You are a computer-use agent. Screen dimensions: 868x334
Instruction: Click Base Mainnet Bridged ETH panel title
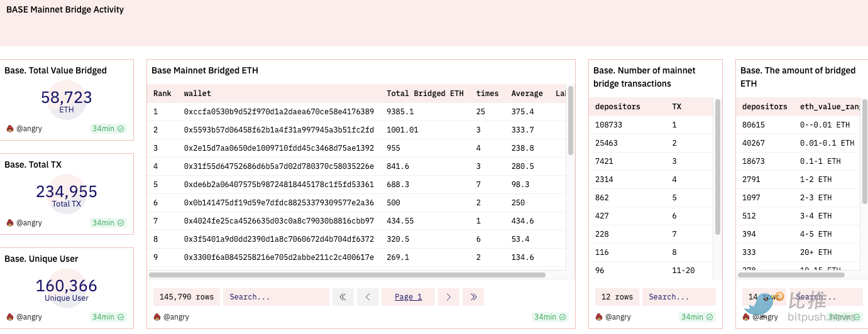pyautogui.click(x=205, y=71)
